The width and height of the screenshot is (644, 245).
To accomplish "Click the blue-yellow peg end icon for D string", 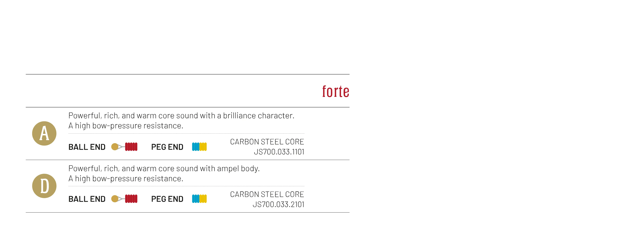I will click(x=199, y=199).
